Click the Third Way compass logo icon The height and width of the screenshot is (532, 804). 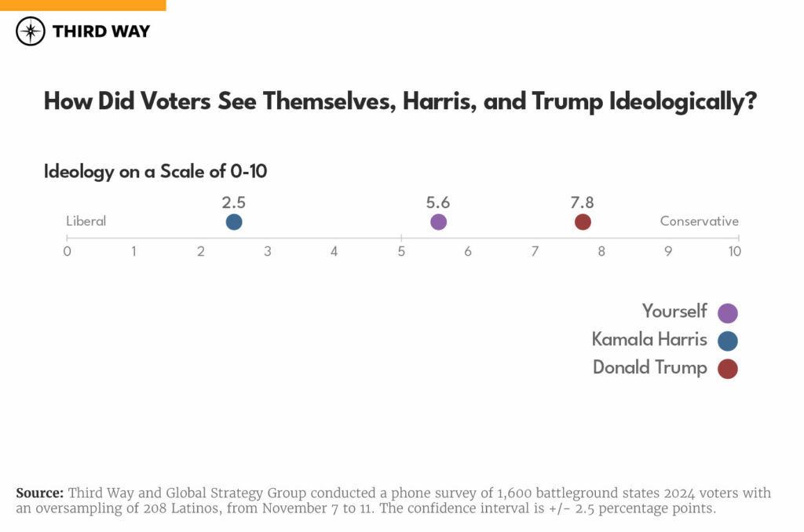tap(31, 31)
